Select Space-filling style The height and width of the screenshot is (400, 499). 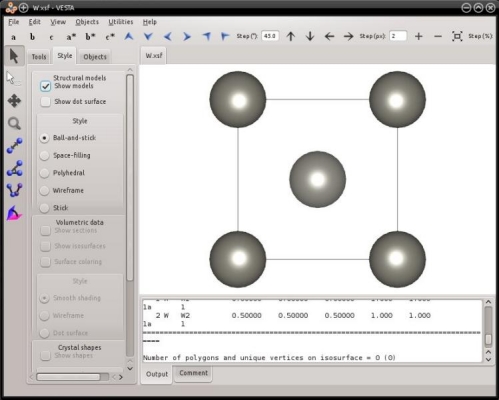coord(44,155)
